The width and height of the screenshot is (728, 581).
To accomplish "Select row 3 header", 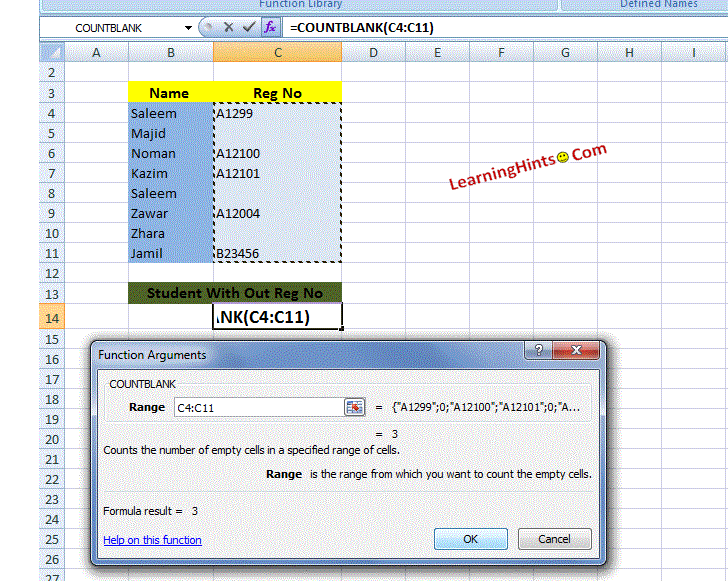I will pyautogui.click(x=52, y=93).
